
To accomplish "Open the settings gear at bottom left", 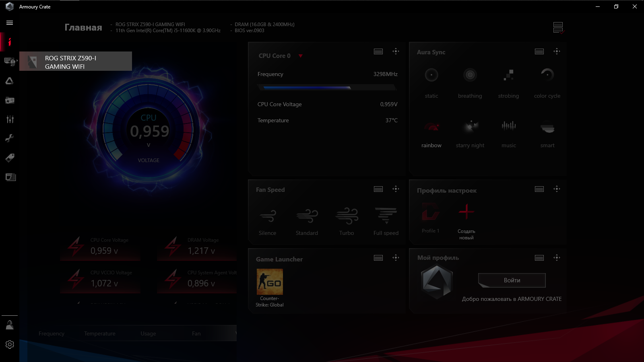I will [10, 344].
